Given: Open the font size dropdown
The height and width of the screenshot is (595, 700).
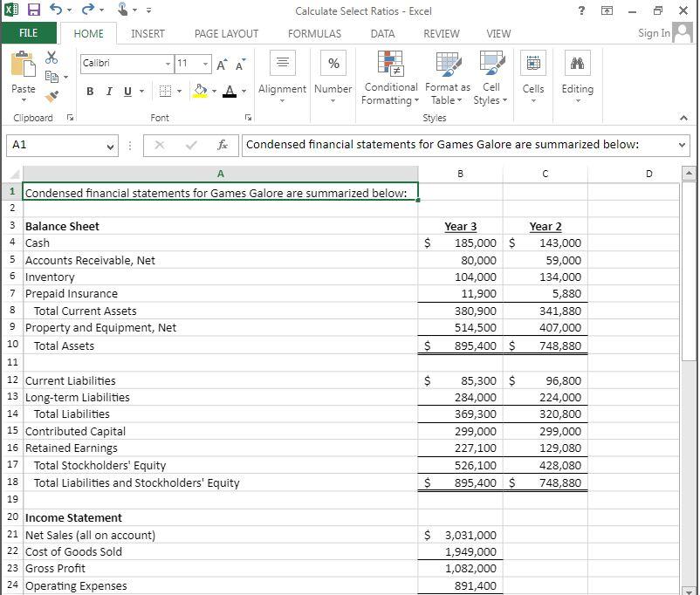Looking at the screenshot, I should click(x=207, y=65).
